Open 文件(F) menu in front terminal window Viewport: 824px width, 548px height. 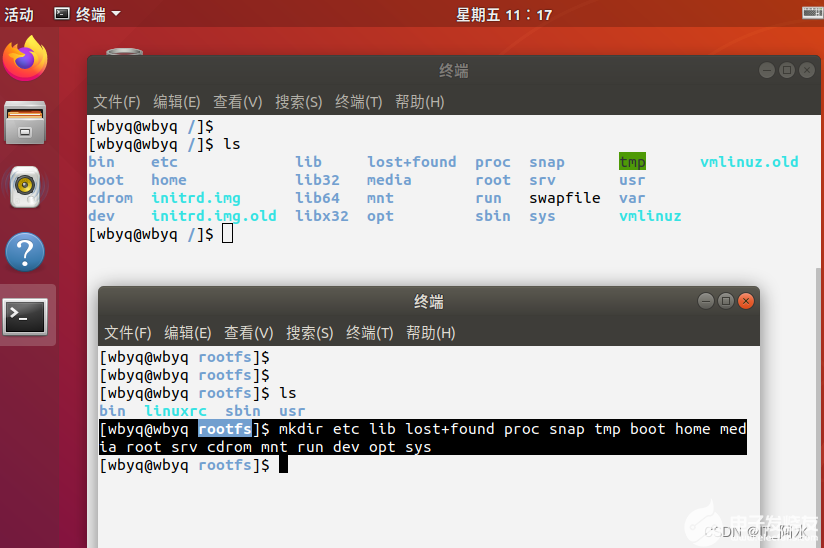click(x=128, y=333)
